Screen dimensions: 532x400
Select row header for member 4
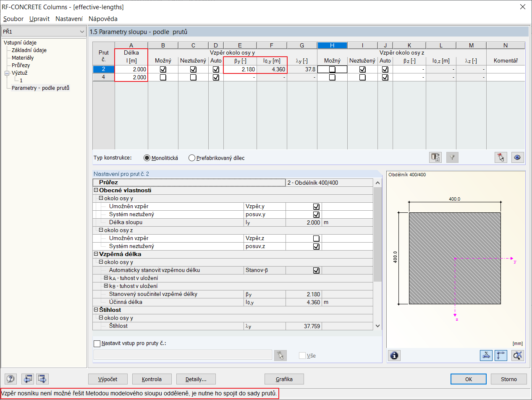103,77
